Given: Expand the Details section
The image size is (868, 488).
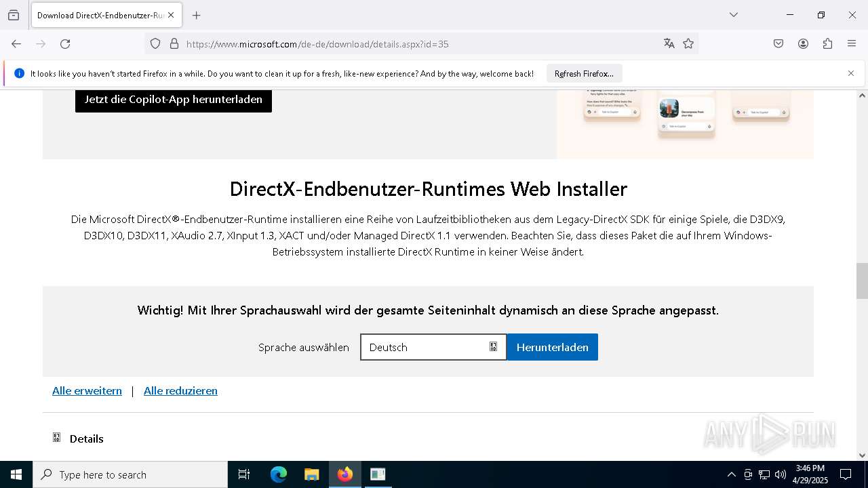Looking at the screenshot, I should pyautogui.click(x=79, y=439).
